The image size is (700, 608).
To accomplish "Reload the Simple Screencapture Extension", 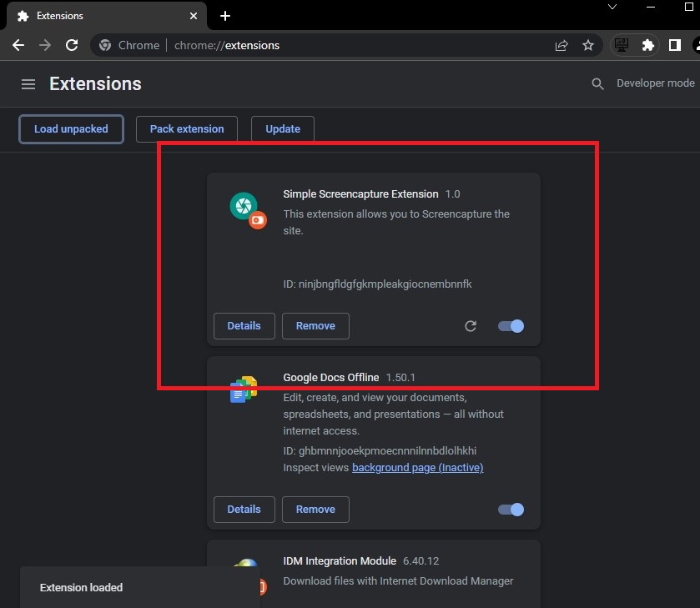I will (471, 326).
